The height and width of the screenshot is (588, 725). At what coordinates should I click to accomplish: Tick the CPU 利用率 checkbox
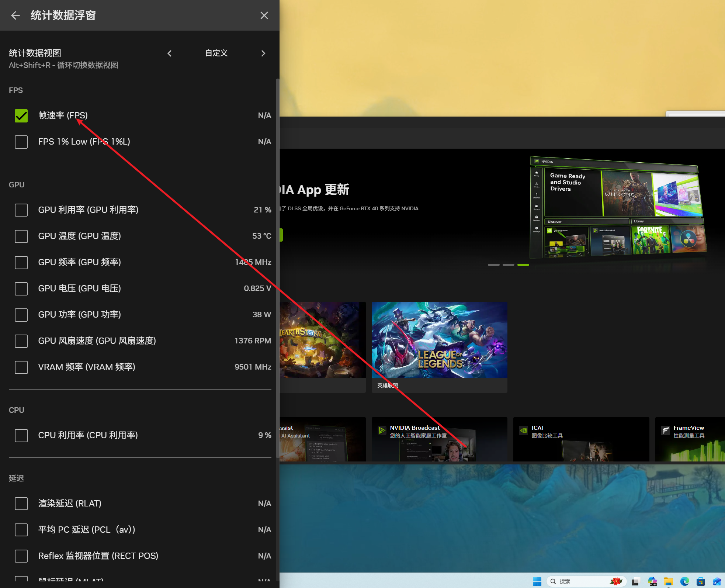(21, 436)
